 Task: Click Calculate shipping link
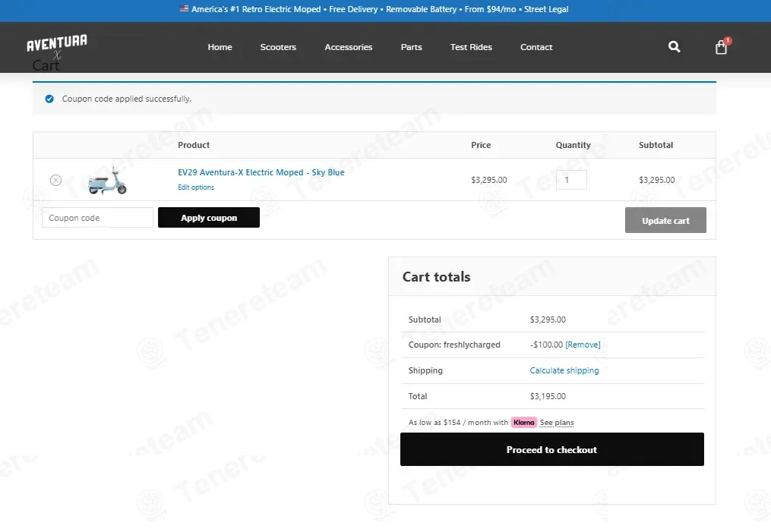click(564, 370)
